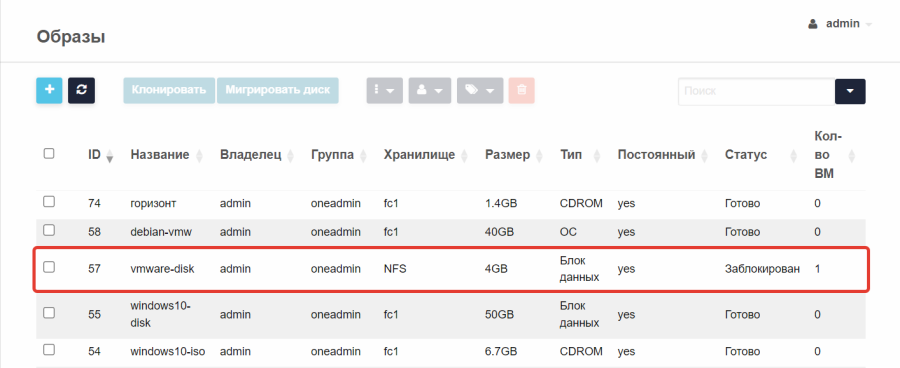
Task: Select the debian-vmw row checkbox
Action: coord(49,230)
